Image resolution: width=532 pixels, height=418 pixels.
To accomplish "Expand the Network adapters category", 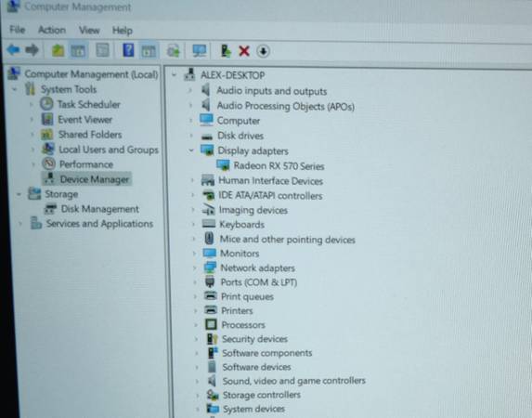I will 194,268.
